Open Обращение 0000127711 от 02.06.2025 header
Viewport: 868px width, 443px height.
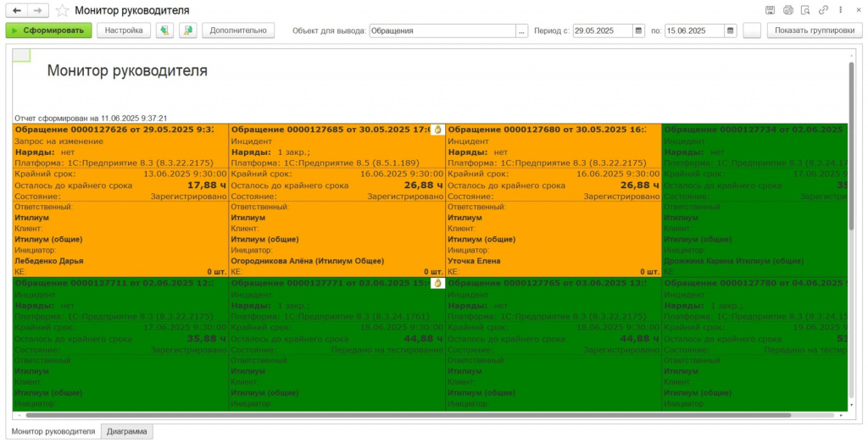click(x=114, y=283)
